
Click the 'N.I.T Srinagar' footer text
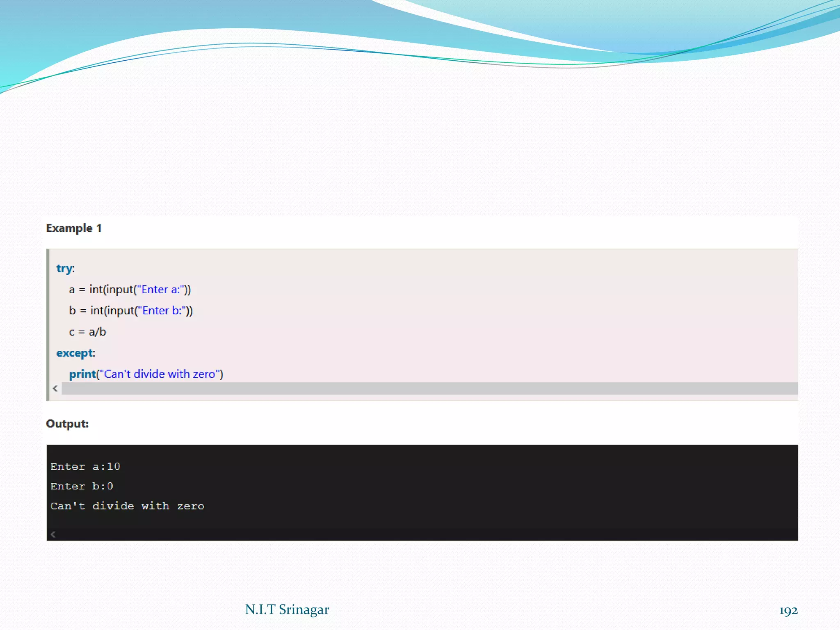click(287, 609)
